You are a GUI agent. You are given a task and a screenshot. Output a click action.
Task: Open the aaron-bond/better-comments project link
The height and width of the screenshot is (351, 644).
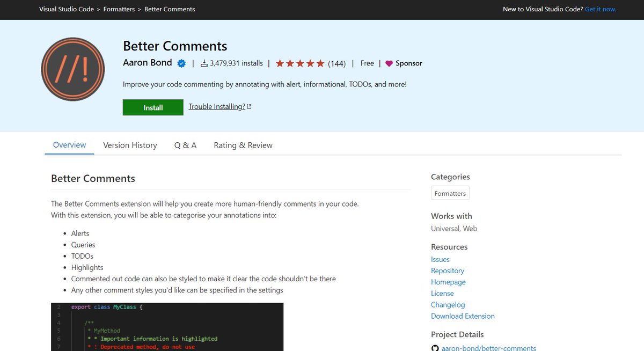point(488,348)
